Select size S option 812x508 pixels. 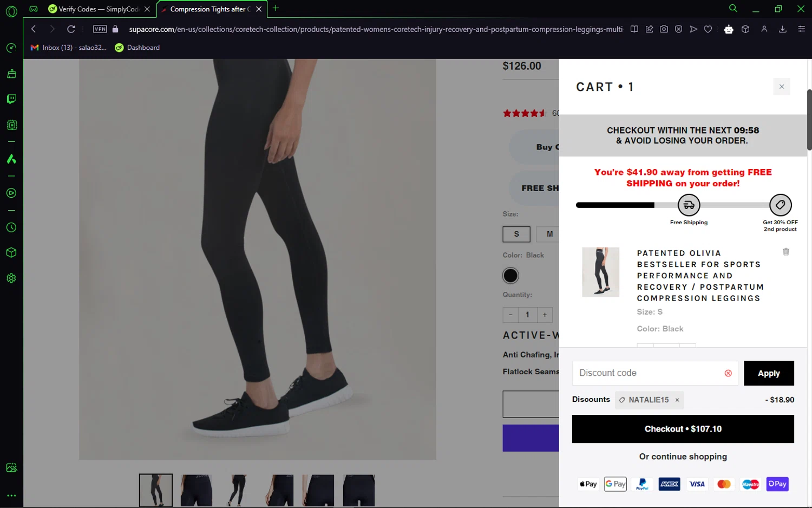coord(516,234)
